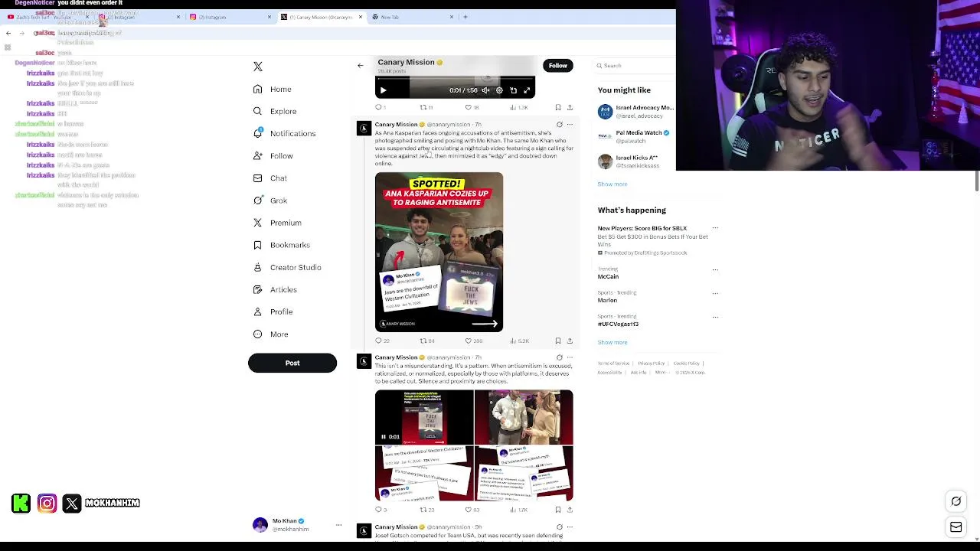The width and height of the screenshot is (980, 551).
Task: Open the top video's settings gear
Action: point(499,90)
